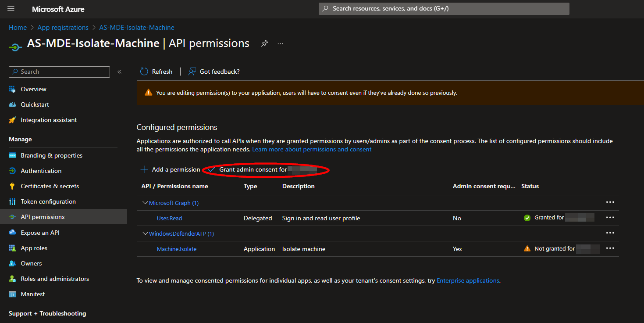Collapse the left navigation pane chevrons
Viewport: 644px width, 323px height.
(119, 72)
